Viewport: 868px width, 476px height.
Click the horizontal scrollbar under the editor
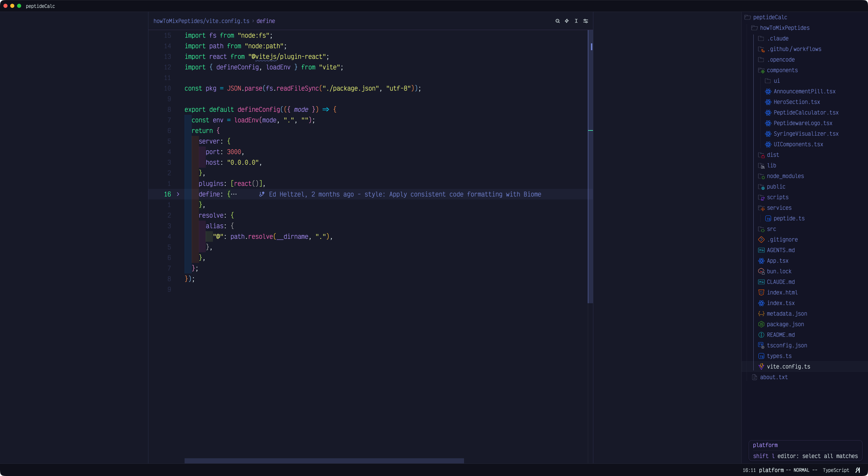click(x=324, y=461)
